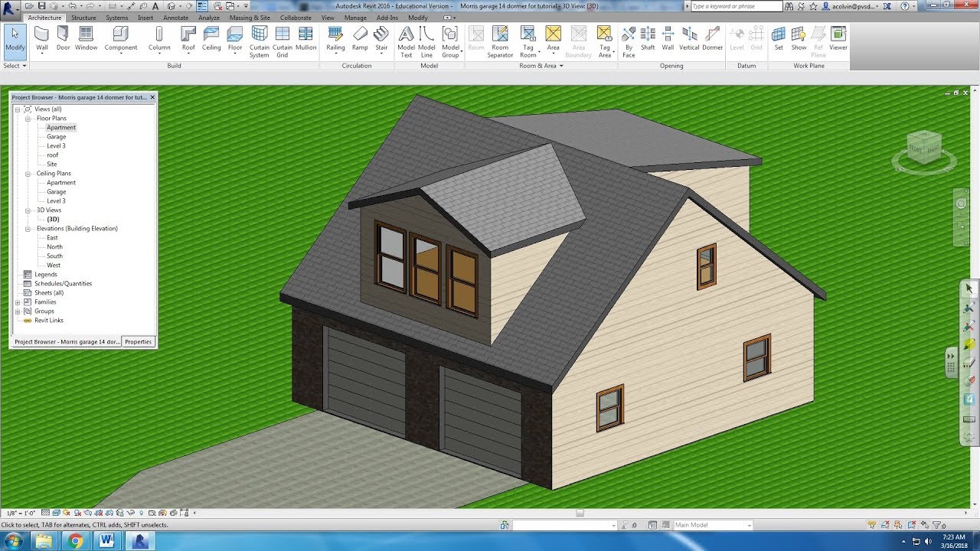Open the Select panel dropdown

pyautogui.click(x=15, y=66)
